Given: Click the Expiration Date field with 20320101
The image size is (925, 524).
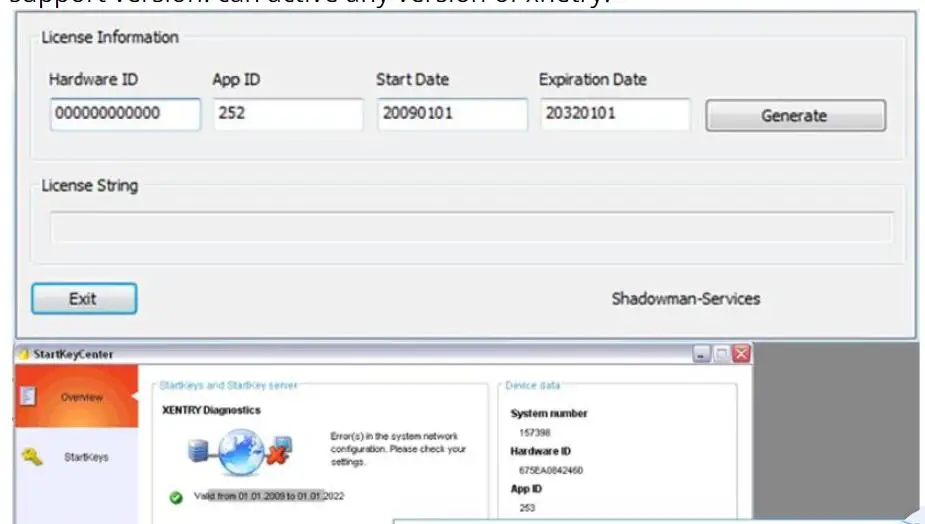Looking at the screenshot, I should point(615,114).
